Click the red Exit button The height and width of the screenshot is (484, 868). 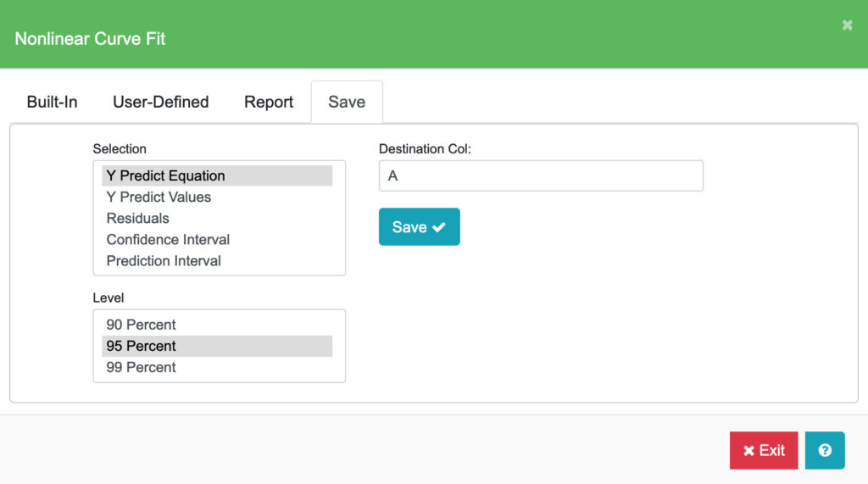(763, 450)
